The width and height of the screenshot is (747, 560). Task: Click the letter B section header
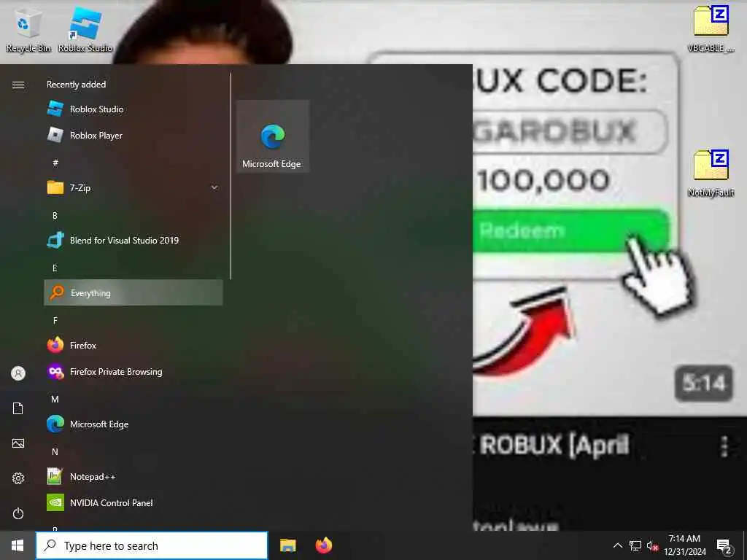[55, 215]
